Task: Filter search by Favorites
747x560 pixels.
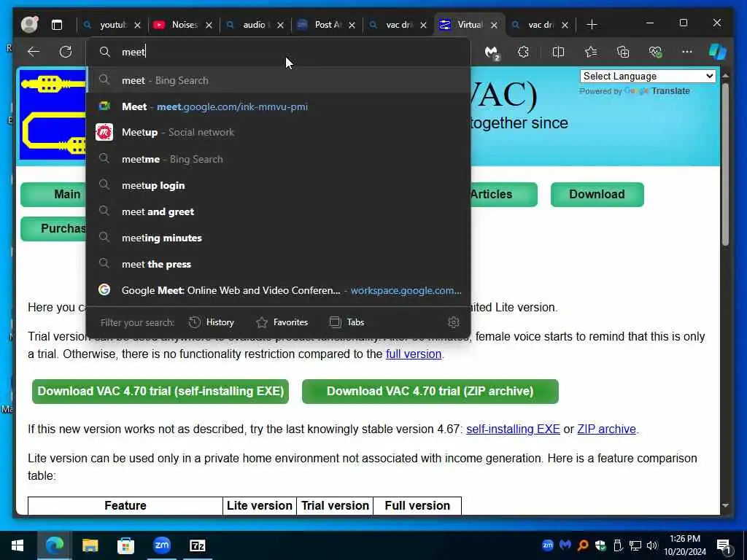Action: [x=282, y=322]
